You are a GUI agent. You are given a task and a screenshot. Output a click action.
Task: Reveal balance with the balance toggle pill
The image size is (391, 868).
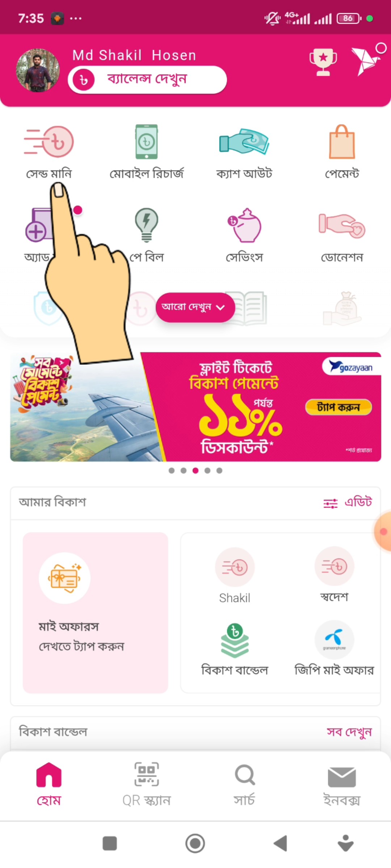coord(147,80)
